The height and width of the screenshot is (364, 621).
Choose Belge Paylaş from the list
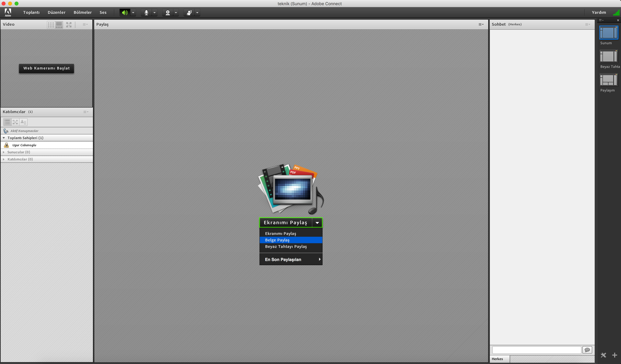pos(291,240)
